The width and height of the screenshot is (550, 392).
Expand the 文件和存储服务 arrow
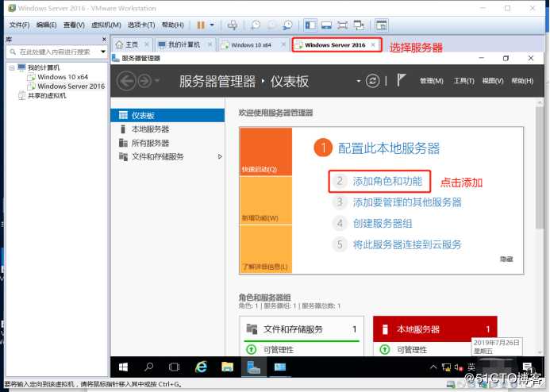point(220,156)
